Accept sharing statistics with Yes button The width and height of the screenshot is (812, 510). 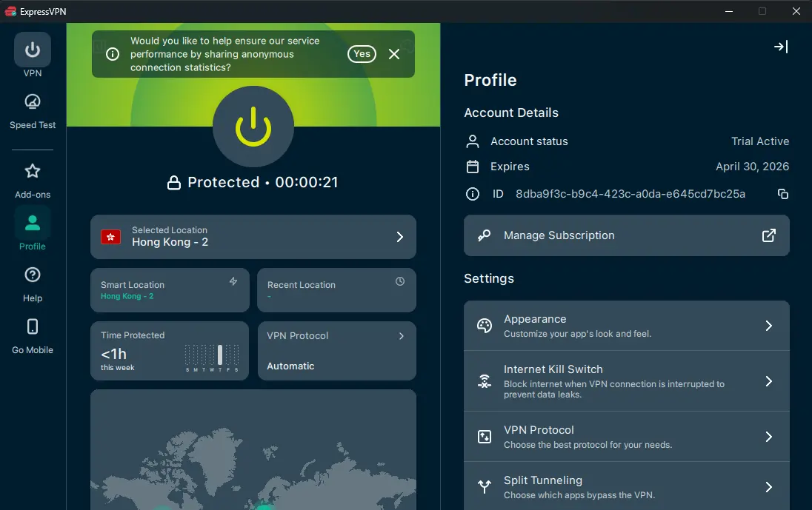click(362, 54)
